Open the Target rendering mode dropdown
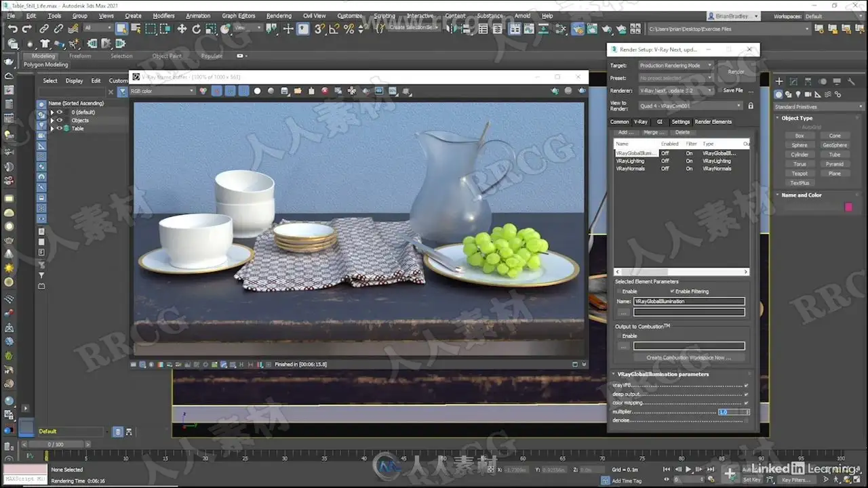868x488 pixels. coord(675,66)
